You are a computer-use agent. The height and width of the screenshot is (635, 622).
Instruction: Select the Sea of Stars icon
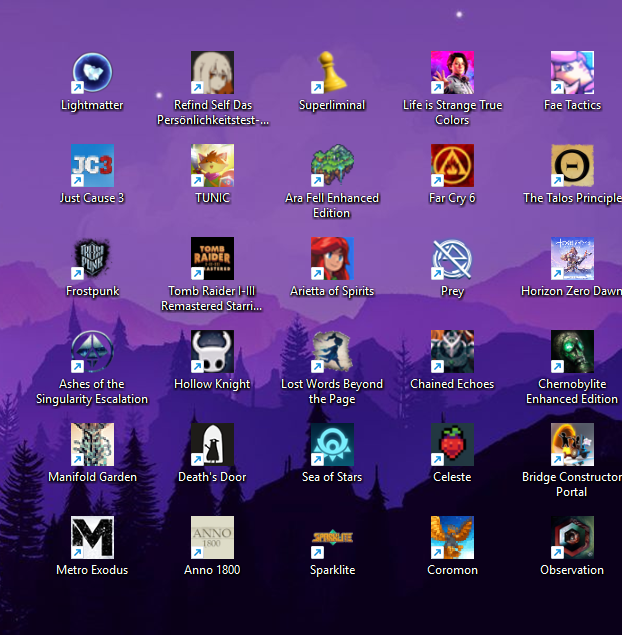[332, 445]
